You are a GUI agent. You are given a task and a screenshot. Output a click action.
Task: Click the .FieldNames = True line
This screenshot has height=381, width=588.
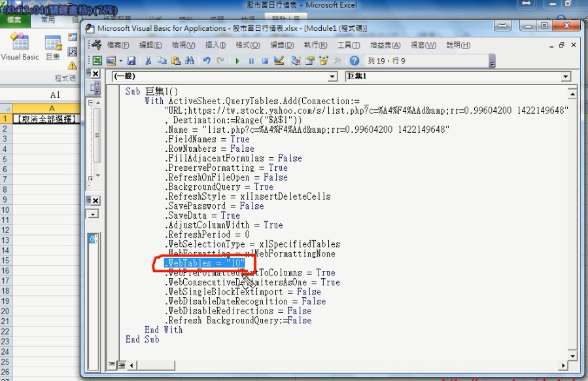(x=207, y=139)
